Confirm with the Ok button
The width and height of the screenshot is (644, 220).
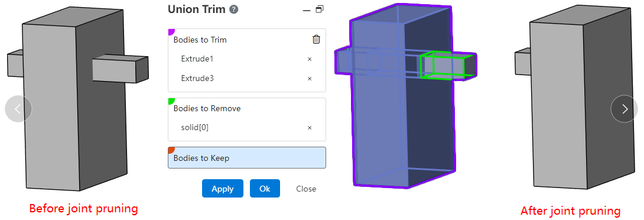pyautogui.click(x=265, y=189)
